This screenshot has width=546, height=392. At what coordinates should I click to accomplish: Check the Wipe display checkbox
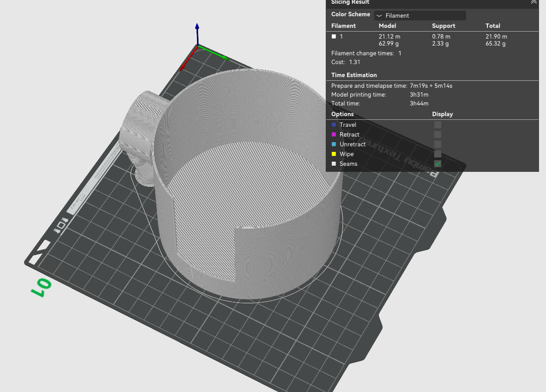pyautogui.click(x=438, y=154)
